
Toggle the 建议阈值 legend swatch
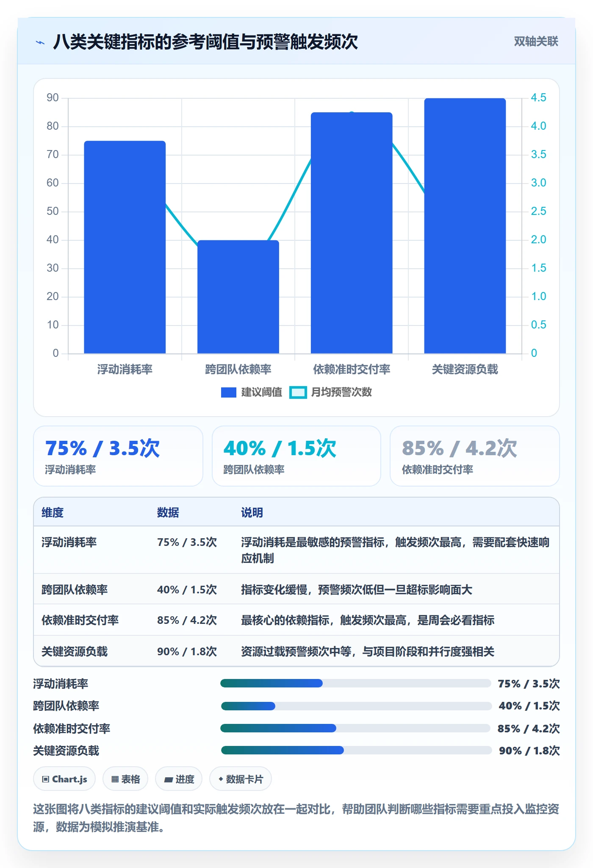228,392
